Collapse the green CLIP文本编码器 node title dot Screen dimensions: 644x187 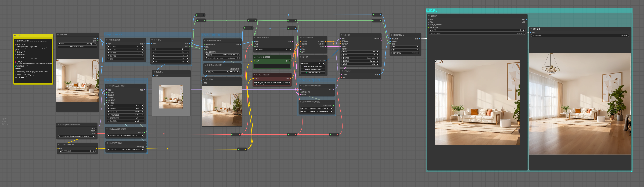pos(255,57)
